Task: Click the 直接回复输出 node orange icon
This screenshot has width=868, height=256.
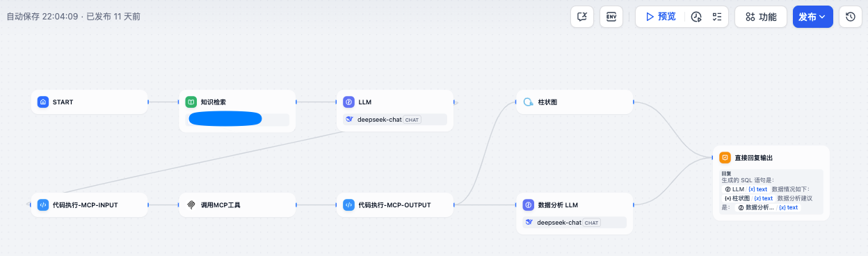Action: [x=725, y=157]
